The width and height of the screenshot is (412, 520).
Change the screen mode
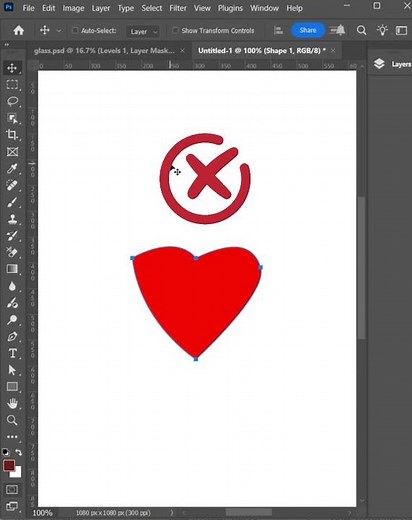(12, 506)
